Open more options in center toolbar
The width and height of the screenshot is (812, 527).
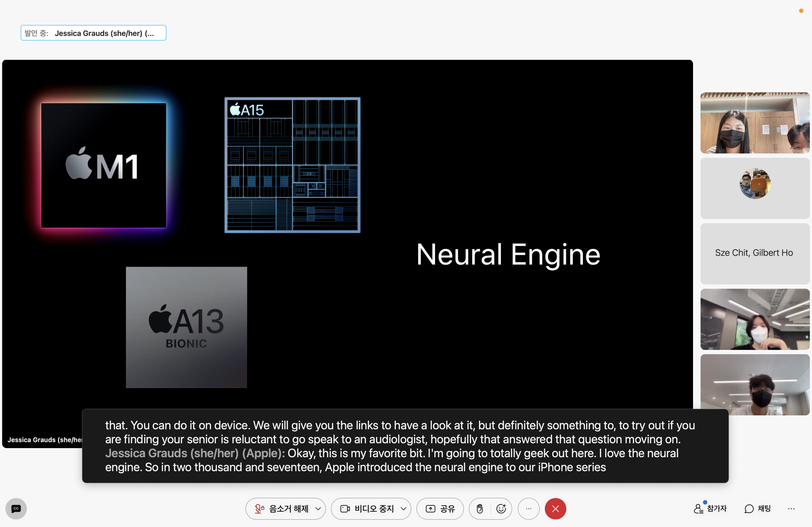528,508
